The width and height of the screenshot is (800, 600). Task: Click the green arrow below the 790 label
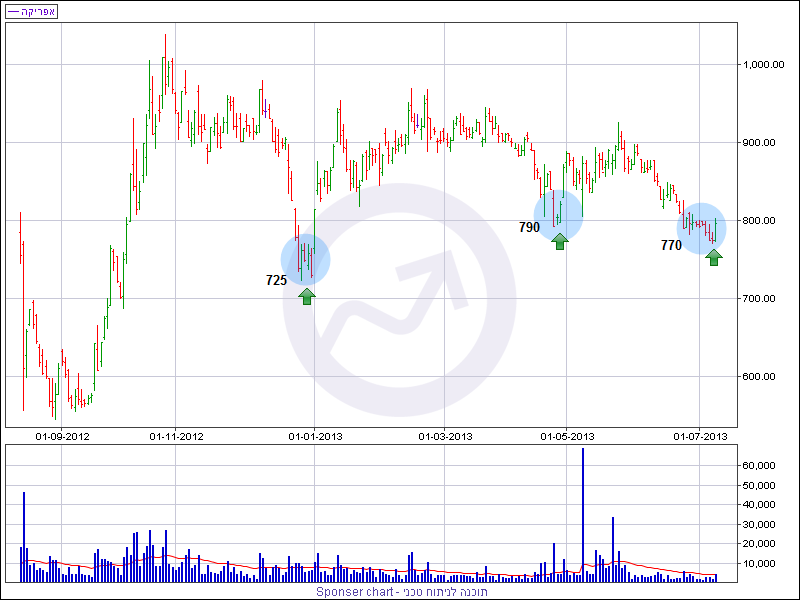pyautogui.click(x=560, y=240)
